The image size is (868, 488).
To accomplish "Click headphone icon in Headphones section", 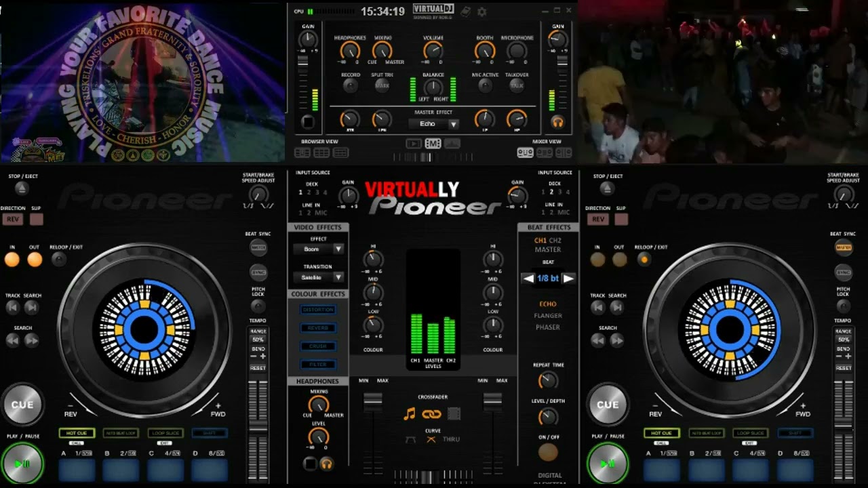I will point(327,464).
